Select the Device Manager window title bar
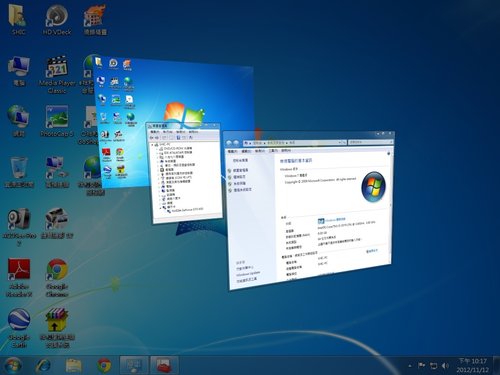Screen dimensions: 500x375 click(183, 126)
